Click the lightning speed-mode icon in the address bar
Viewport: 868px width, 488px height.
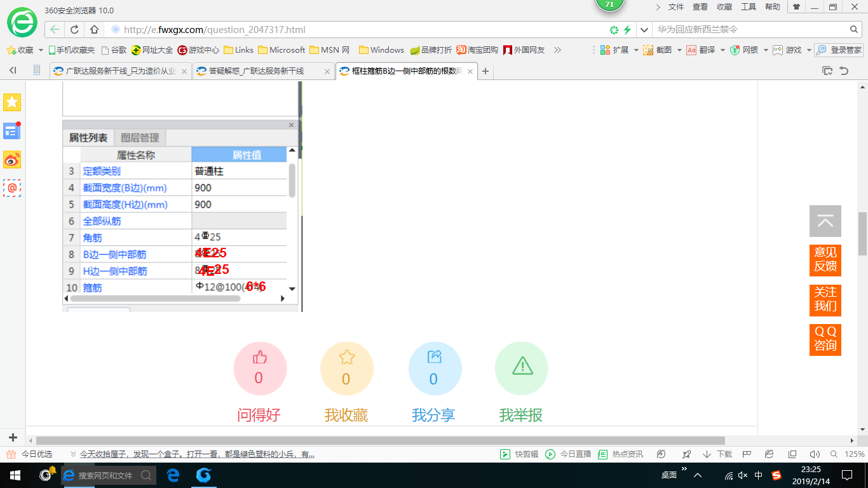point(627,30)
